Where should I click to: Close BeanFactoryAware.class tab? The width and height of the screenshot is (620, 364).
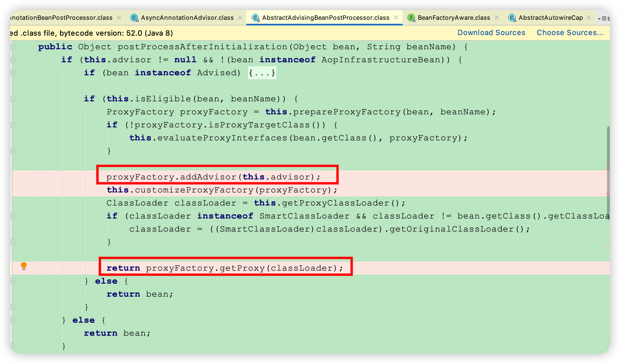[x=497, y=18]
